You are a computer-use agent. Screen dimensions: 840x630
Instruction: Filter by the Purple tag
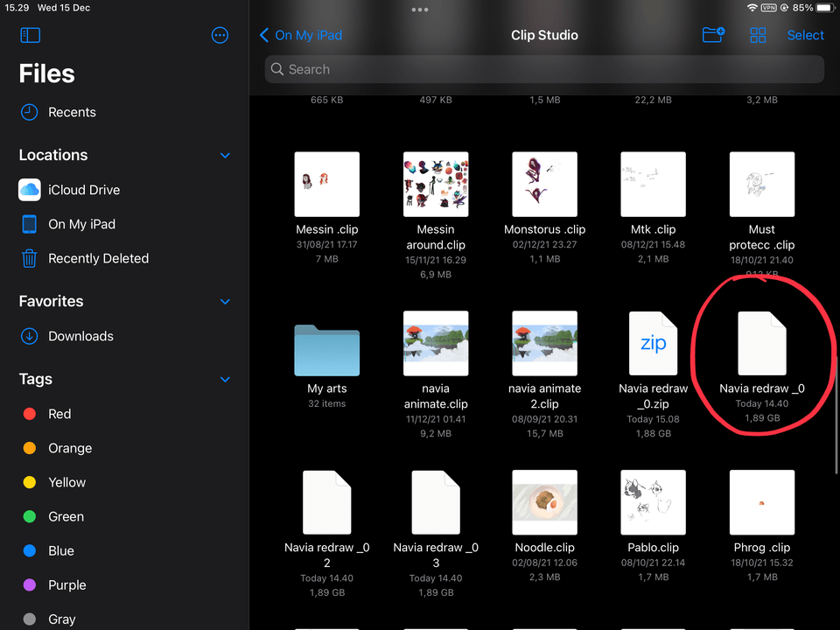(66, 585)
